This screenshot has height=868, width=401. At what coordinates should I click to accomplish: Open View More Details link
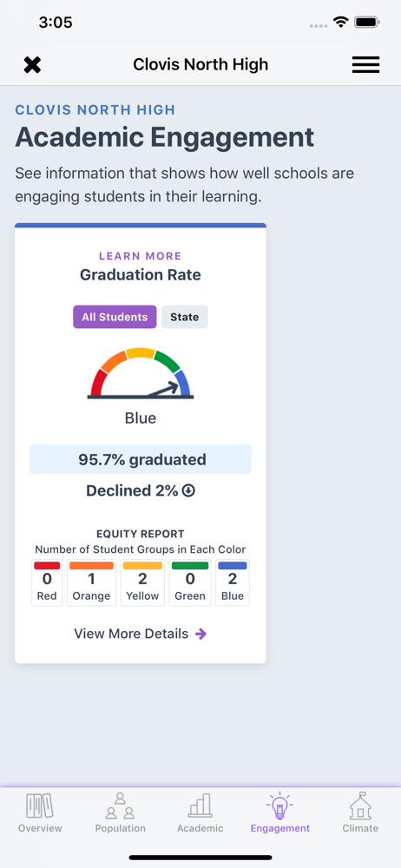[131, 634]
